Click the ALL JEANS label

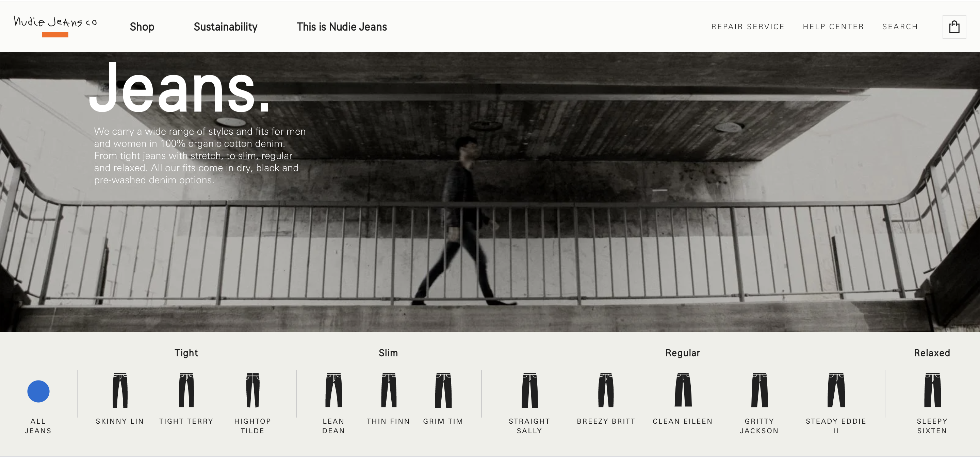click(x=38, y=426)
